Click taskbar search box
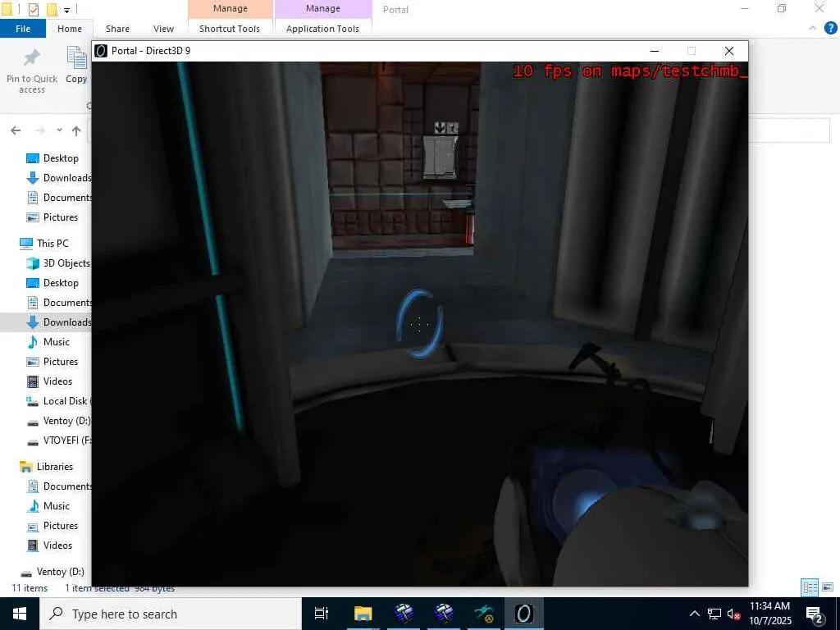 point(171,614)
